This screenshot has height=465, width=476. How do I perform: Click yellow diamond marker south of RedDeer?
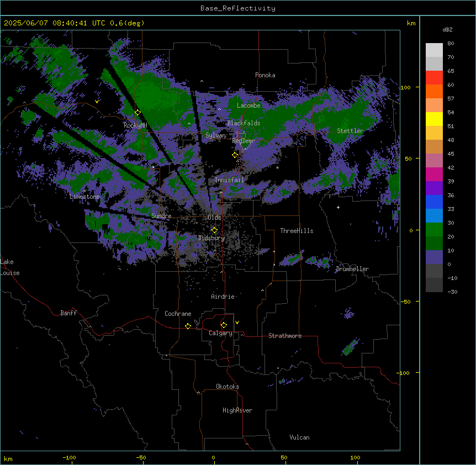(x=235, y=155)
